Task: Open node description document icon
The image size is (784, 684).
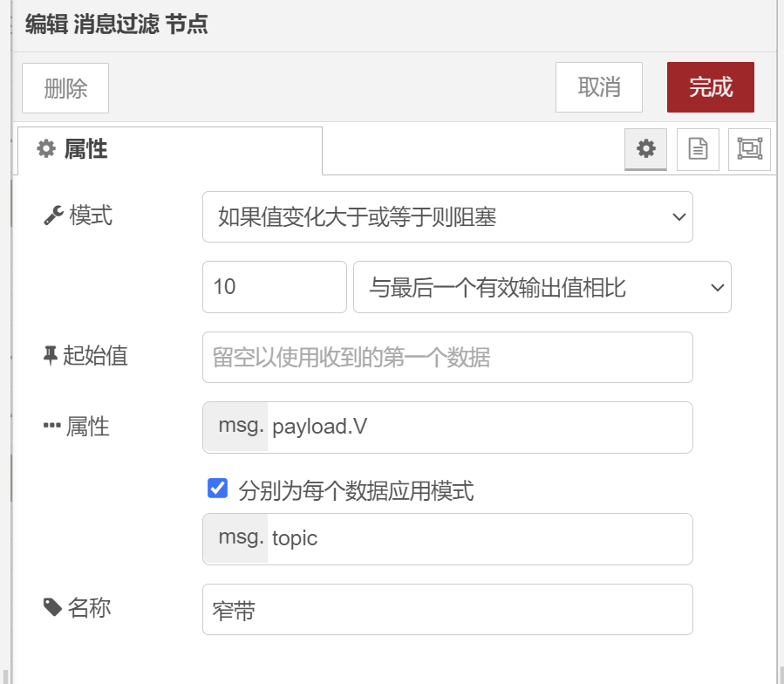Action: tap(698, 149)
